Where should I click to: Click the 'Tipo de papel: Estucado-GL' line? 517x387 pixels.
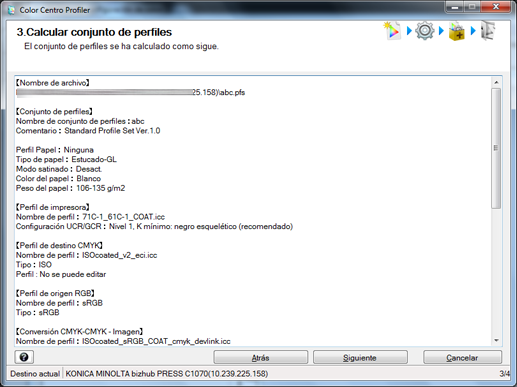click(66, 159)
